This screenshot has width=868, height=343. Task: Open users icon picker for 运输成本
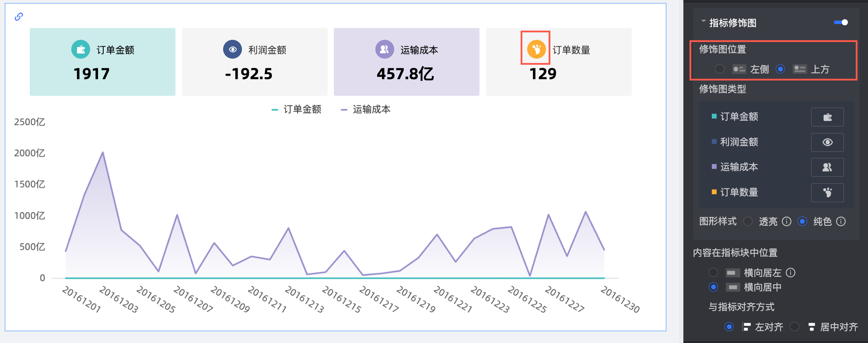827,167
